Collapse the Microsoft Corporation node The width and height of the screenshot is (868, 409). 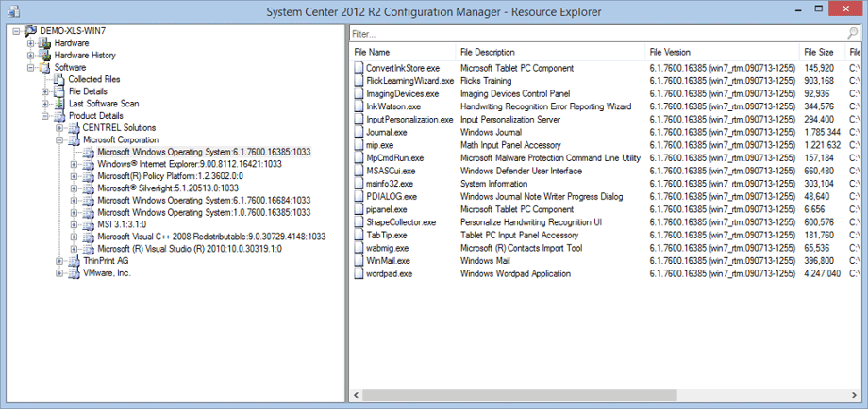tap(59, 140)
